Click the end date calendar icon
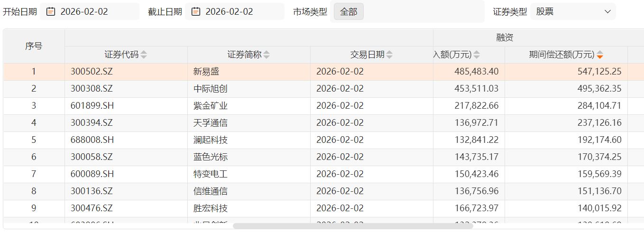 tap(195, 12)
